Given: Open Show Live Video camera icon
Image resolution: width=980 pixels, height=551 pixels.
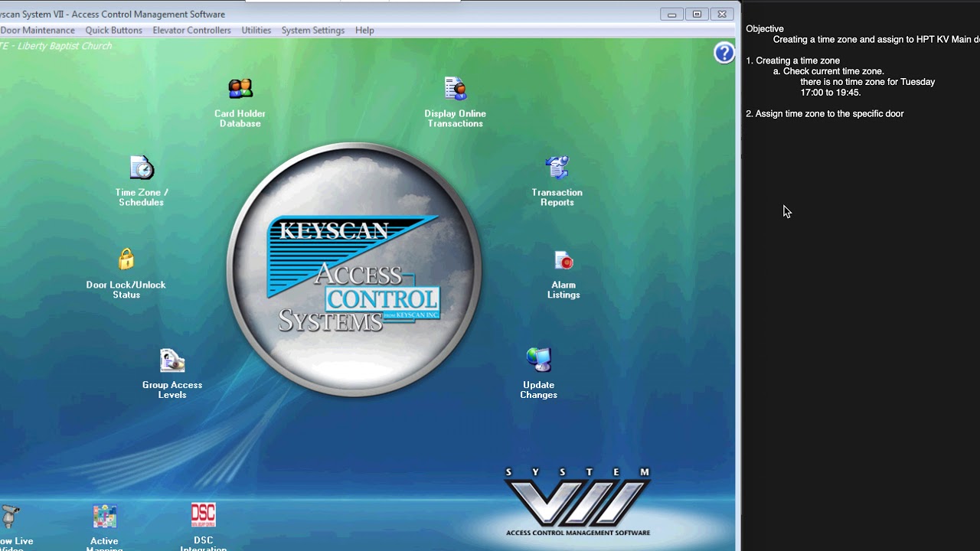Looking at the screenshot, I should tap(10, 518).
